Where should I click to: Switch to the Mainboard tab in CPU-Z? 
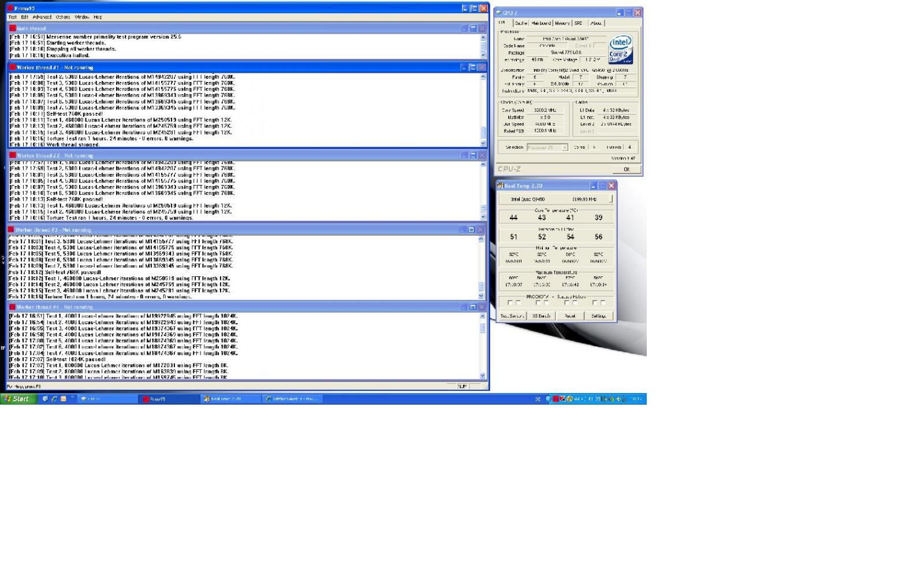(x=541, y=23)
